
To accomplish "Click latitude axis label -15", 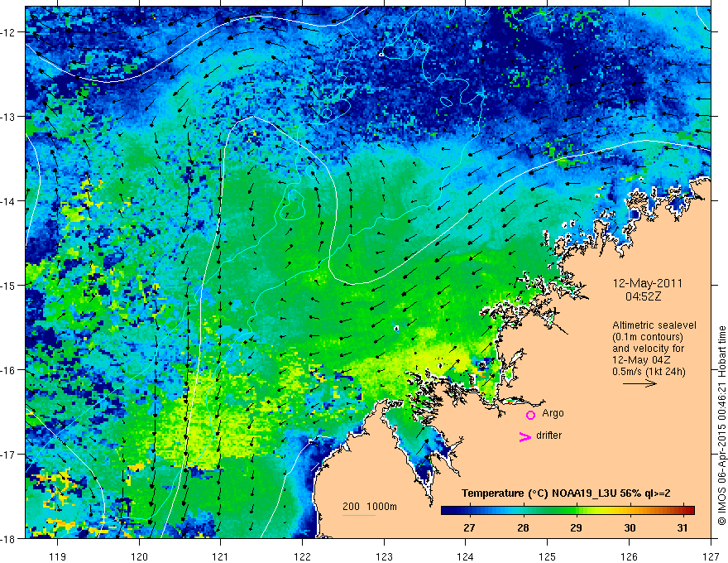I will coord(9,285).
